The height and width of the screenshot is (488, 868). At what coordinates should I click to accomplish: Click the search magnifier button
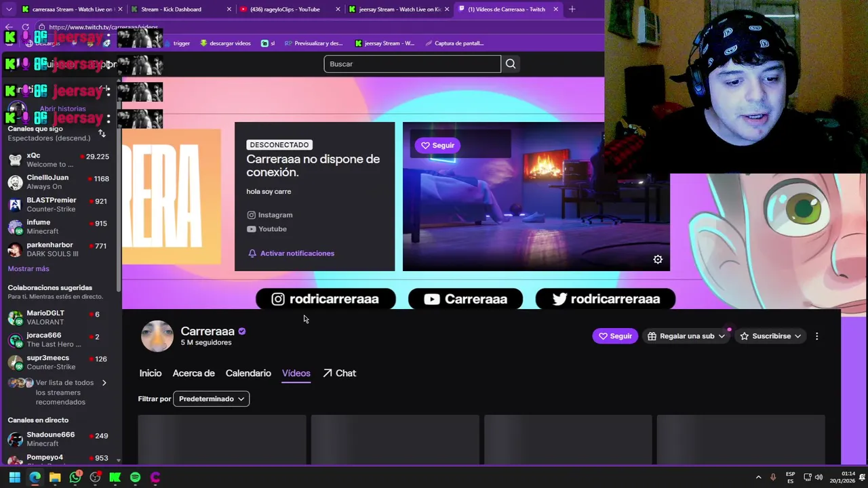[x=511, y=64]
